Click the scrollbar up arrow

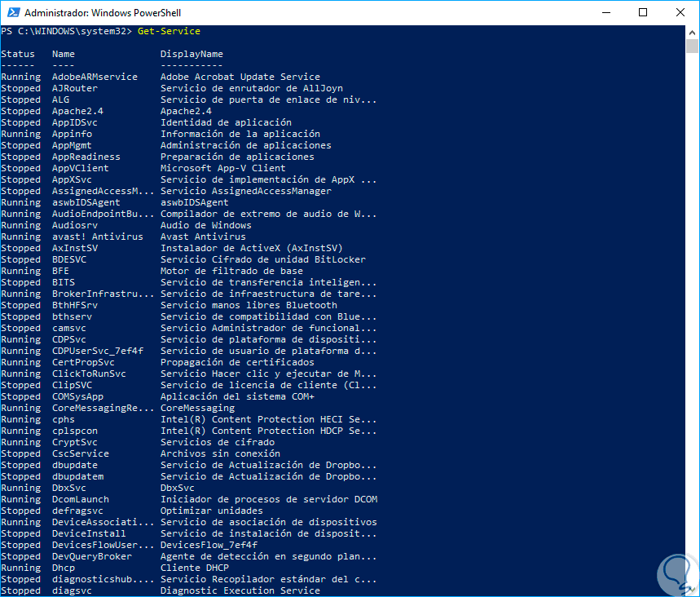pos(692,32)
